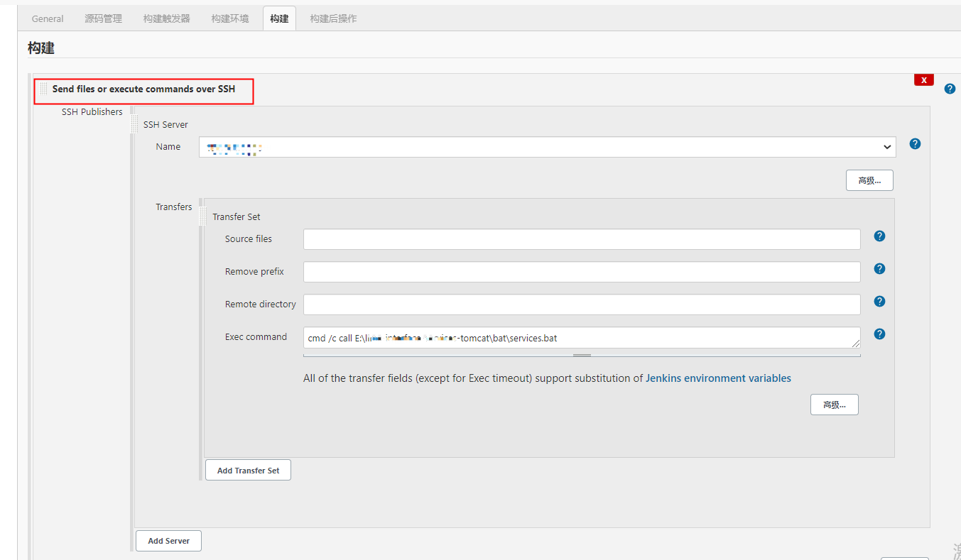Click the Remote directory input field
Screen dimensions: 961x560
coord(582,304)
